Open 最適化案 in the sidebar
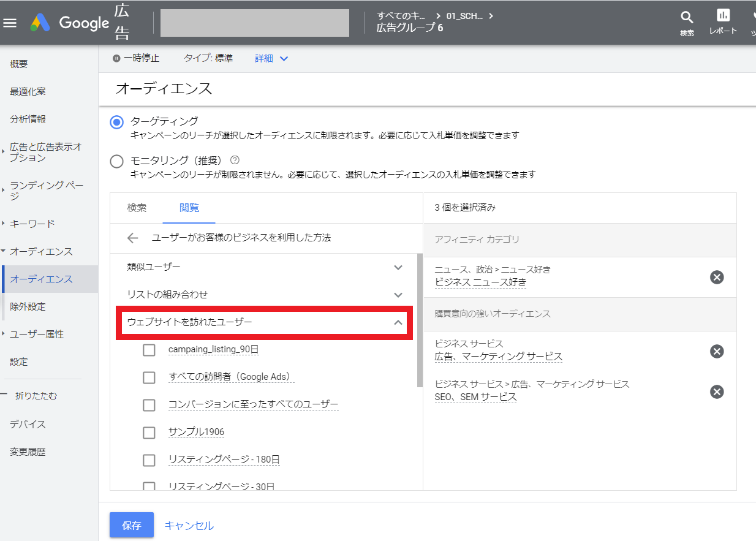This screenshot has width=756, height=541. 28,92
